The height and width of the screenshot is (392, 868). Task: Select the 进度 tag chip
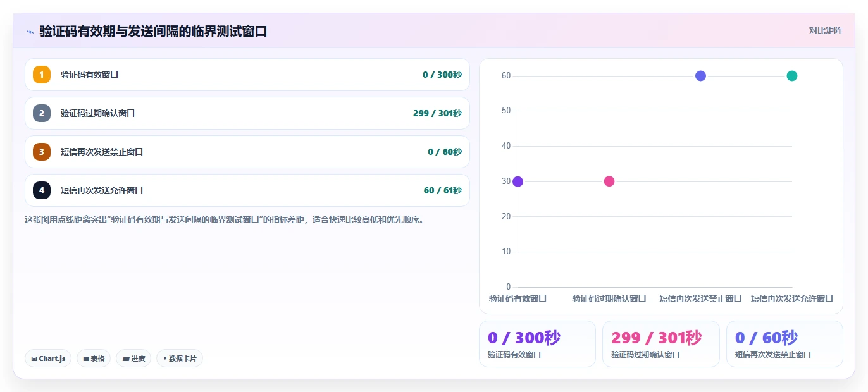point(133,358)
